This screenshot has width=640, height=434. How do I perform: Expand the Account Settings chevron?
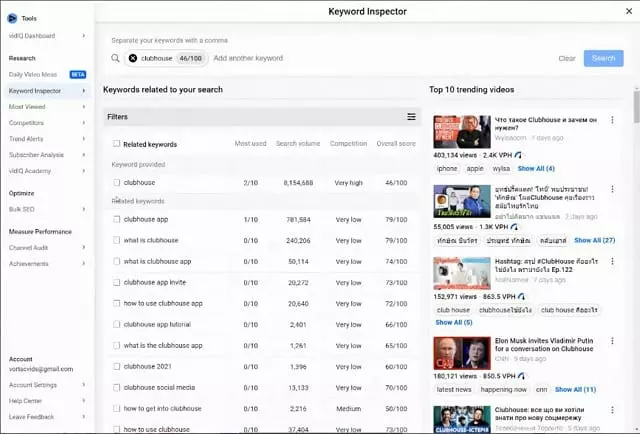click(84, 385)
